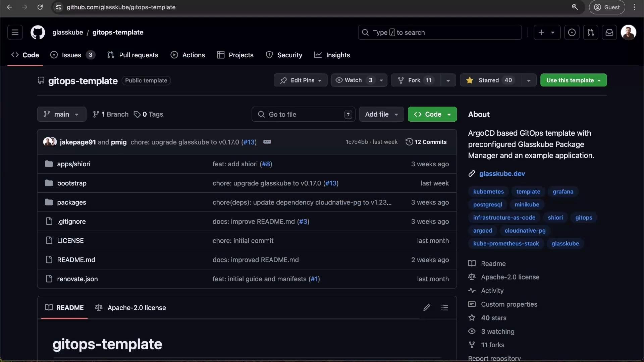The image size is (644, 362).
Task: Focus the Go to file search field
Action: [x=304, y=114]
